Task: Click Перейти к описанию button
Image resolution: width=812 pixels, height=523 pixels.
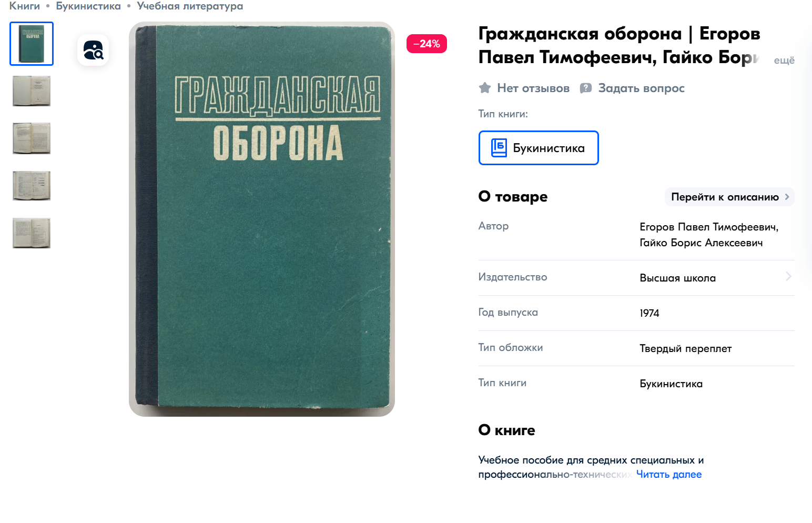Action: (x=729, y=197)
